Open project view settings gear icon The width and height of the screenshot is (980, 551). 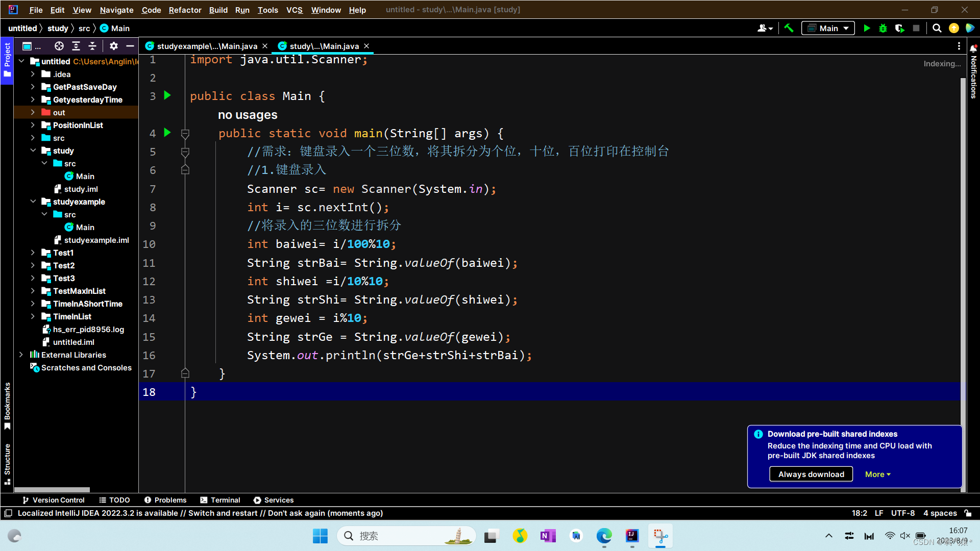click(x=114, y=46)
